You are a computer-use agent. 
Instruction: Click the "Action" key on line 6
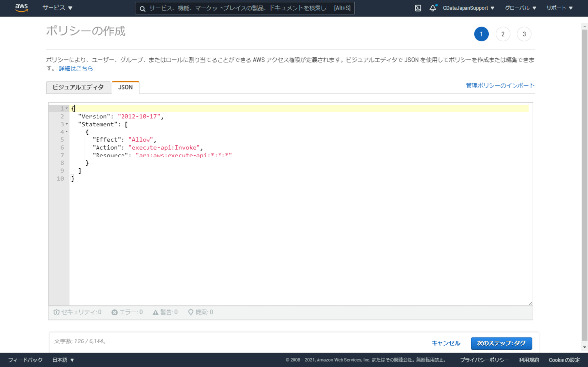[107, 147]
